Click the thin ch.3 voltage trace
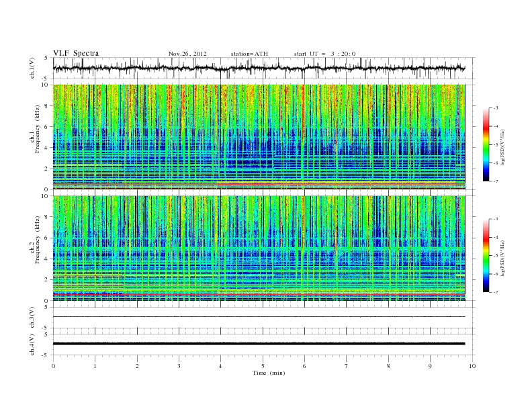The image size is (532, 411). [259, 317]
